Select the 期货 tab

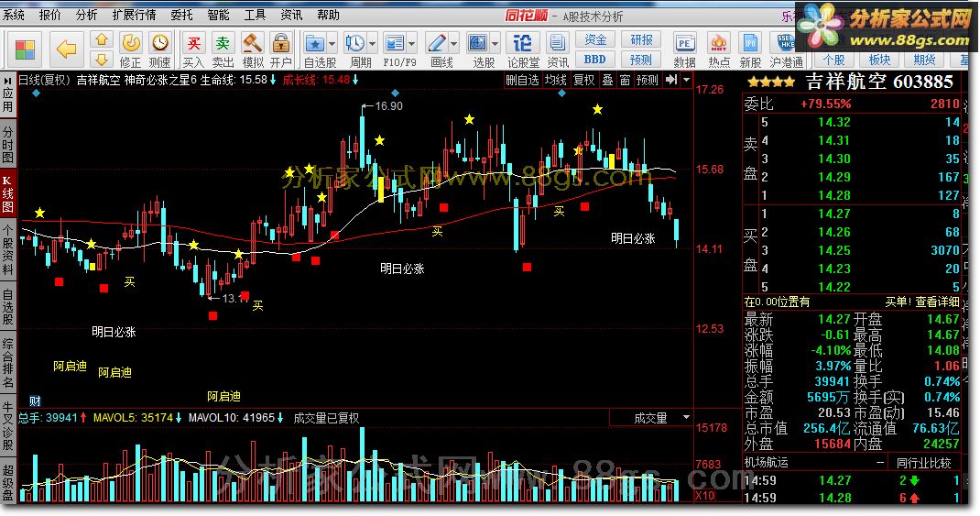click(924, 60)
